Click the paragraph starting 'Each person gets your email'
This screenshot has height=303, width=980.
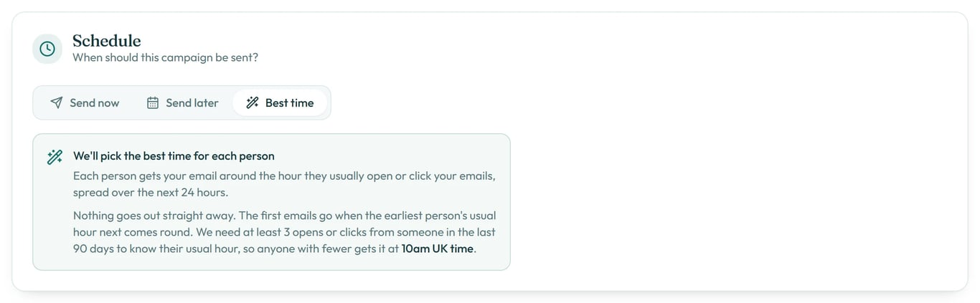pyautogui.click(x=284, y=184)
